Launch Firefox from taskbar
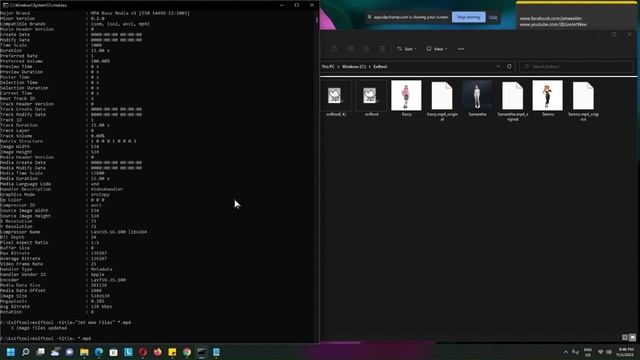This screenshot has width=640, height=360. [158, 352]
